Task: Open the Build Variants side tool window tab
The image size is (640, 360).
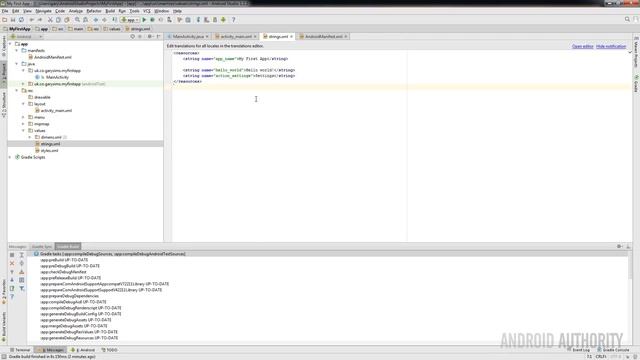Action: pos(4,327)
